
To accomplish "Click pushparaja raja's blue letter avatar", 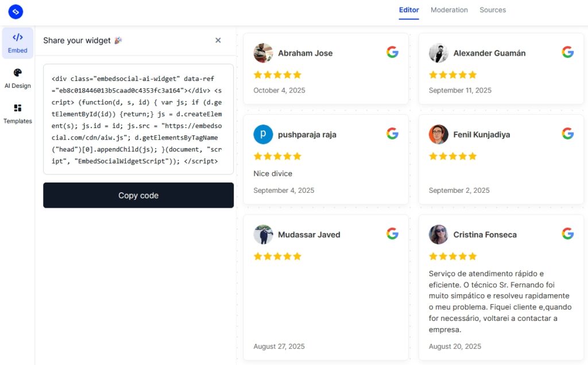I will point(263,134).
